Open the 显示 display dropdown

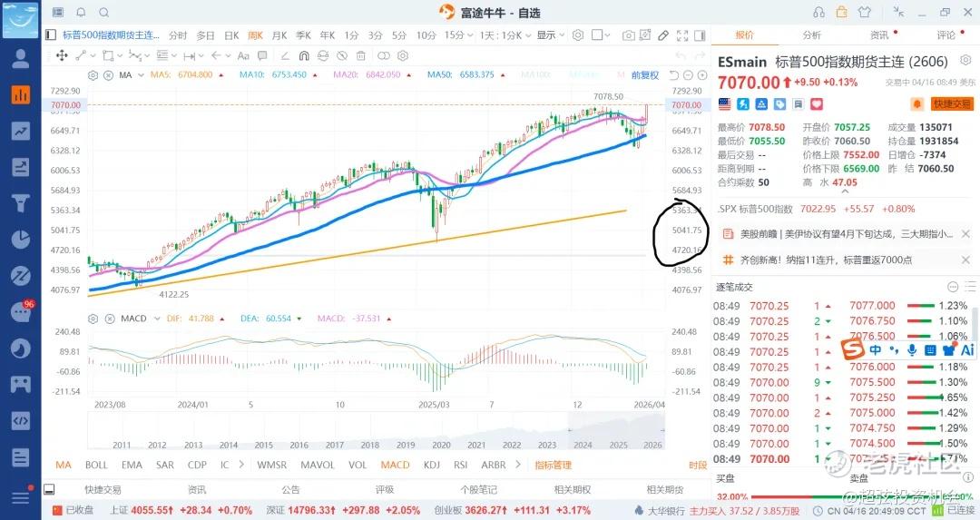(x=550, y=35)
